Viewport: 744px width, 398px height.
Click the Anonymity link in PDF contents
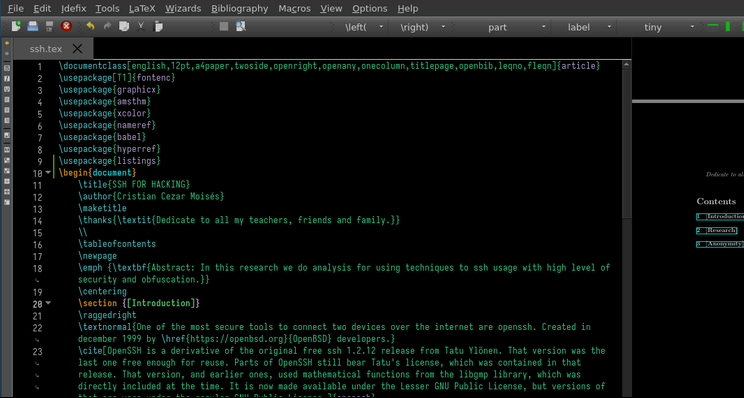720,244
